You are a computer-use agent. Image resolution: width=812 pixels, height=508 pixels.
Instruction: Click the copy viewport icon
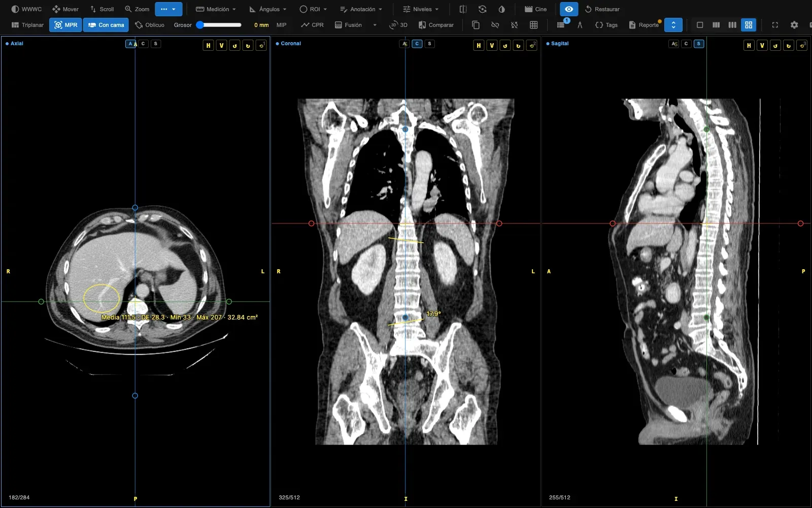[476, 25]
